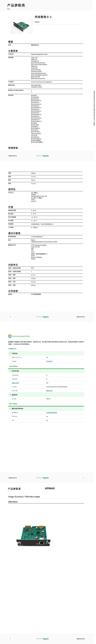
Task: Open the 产品使用寿命终期信息 link
Action: (x=51, y=413)
